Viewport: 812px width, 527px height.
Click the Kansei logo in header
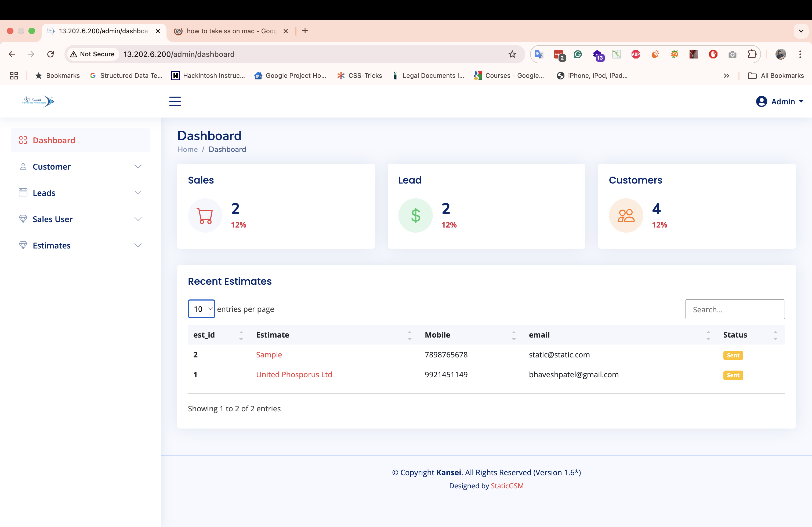[38, 101]
